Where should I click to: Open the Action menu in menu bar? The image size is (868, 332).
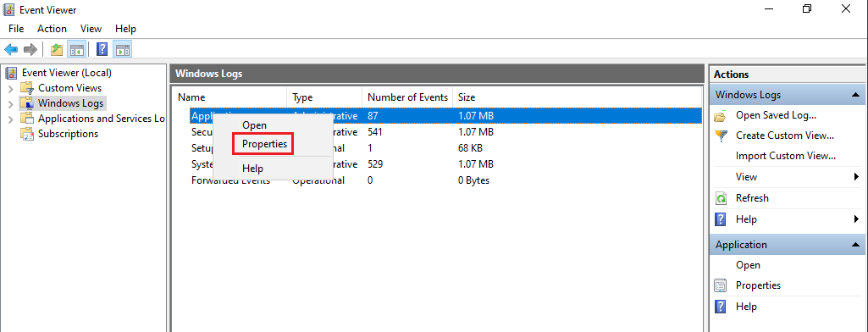52,29
